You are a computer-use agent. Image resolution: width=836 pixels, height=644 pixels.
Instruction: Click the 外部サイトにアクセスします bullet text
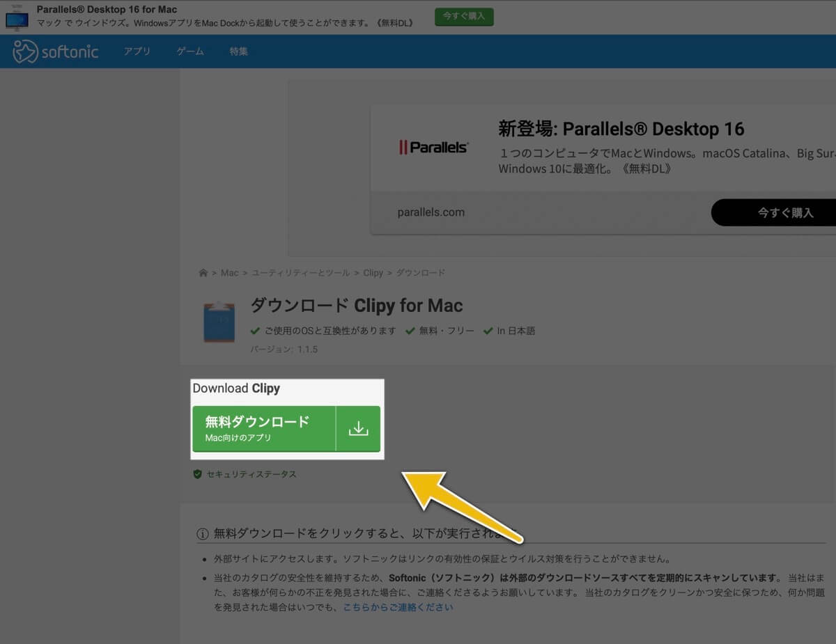pyautogui.click(x=442, y=558)
